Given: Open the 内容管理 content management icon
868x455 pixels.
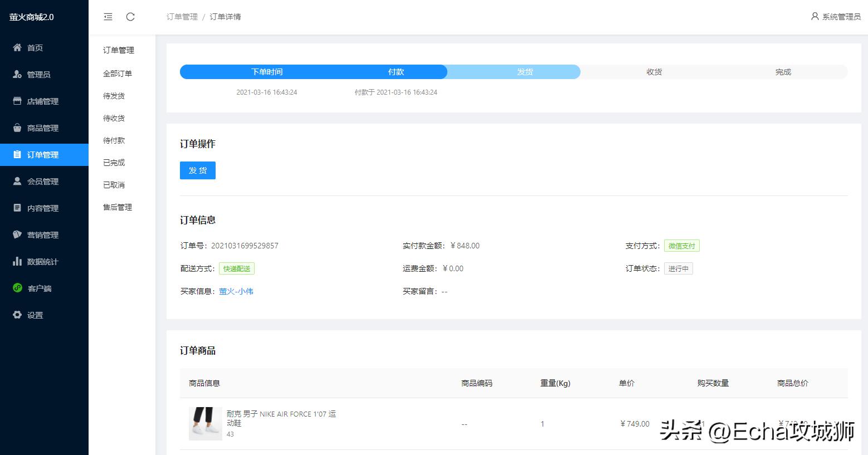Looking at the screenshot, I should pyautogui.click(x=18, y=208).
